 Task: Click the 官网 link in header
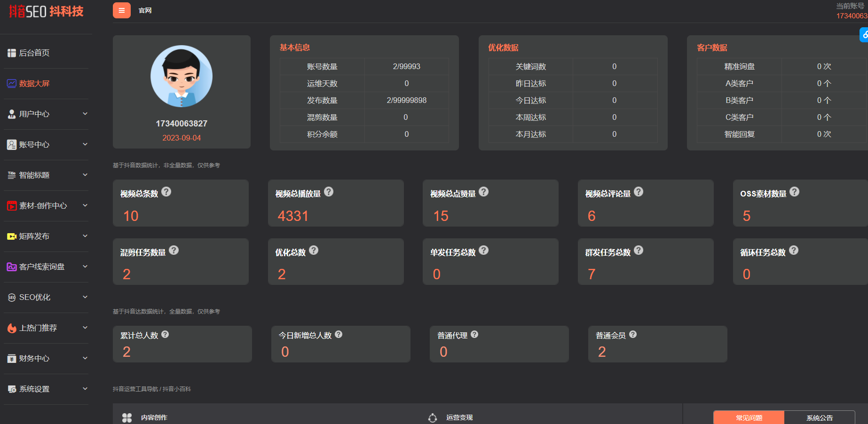145,10
